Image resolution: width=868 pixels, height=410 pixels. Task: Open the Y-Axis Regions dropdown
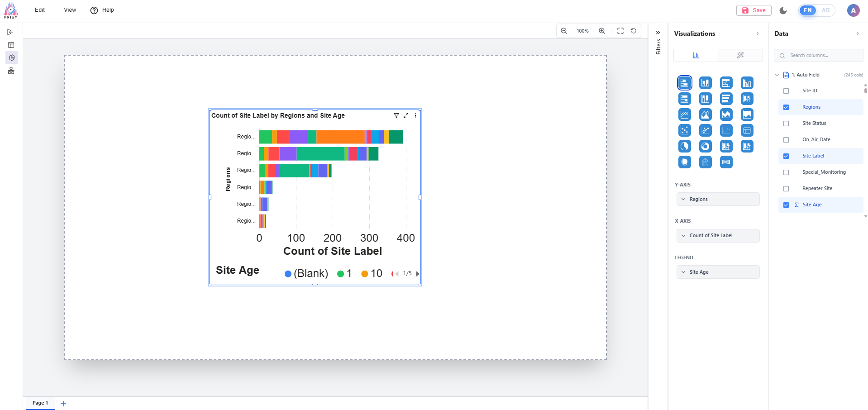[717, 199]
